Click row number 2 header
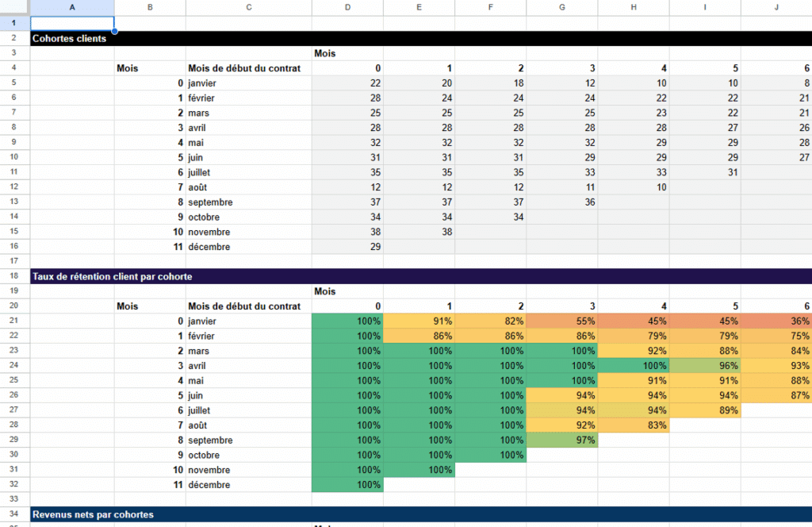This screenshot has height=527, width=812. pyautogui.click(x=14, y=38)
